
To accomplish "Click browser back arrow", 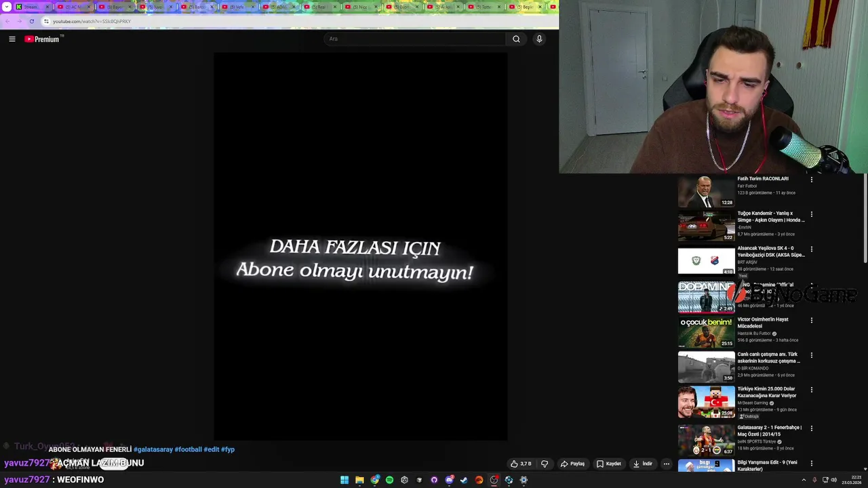I will pos(7,21).
